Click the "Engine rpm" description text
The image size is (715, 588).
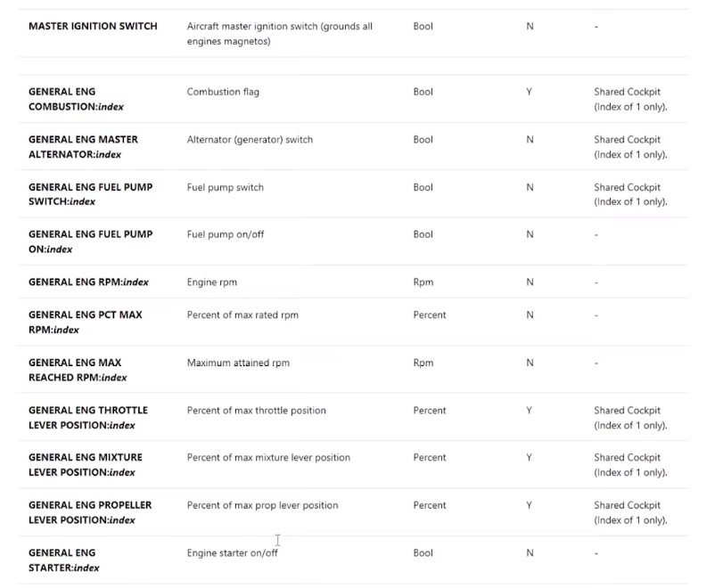(x=211, y=282)
